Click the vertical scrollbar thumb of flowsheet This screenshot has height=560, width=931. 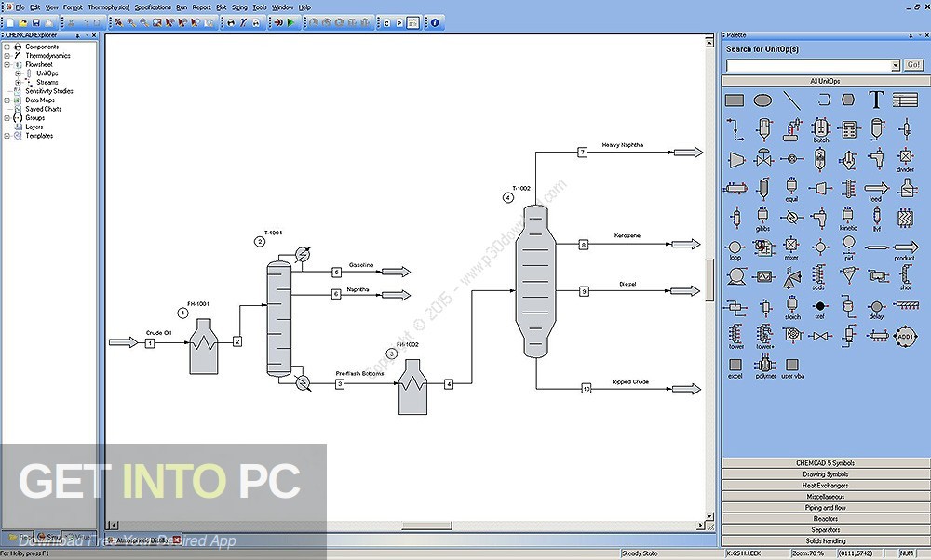(x=709, y=280)
